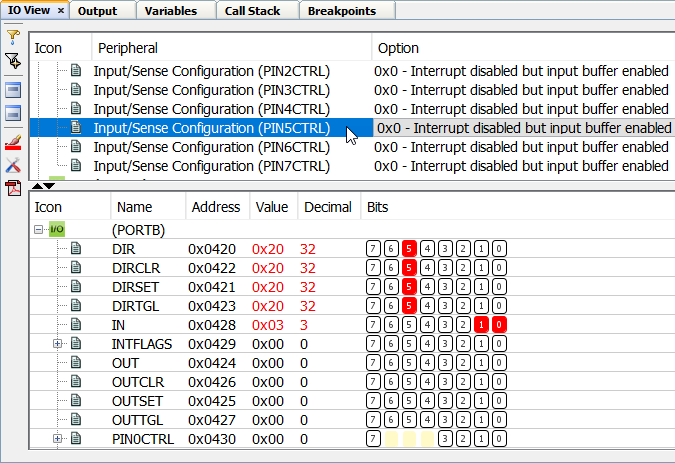Toggle bit 0 of the IN register
The image size is (675, 463).
click(499, 325)
